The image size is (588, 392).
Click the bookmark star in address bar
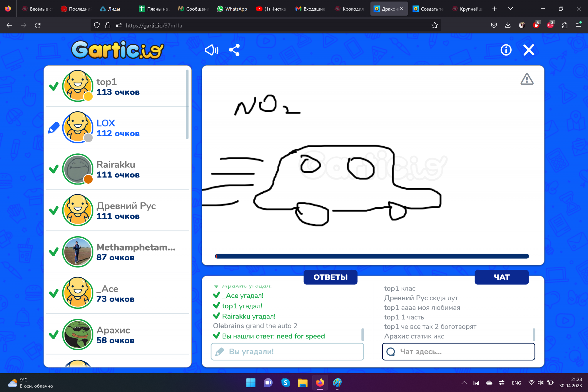point(435,25)
